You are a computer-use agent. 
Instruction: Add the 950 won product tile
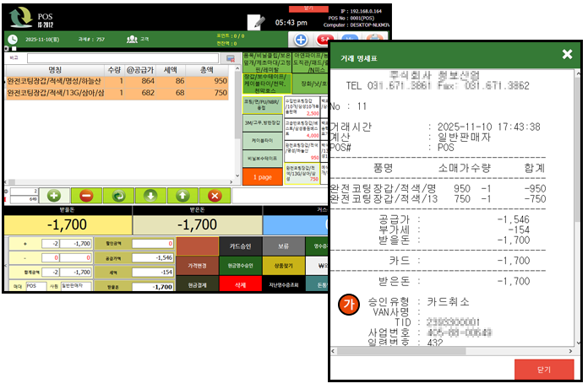point(302,151)
